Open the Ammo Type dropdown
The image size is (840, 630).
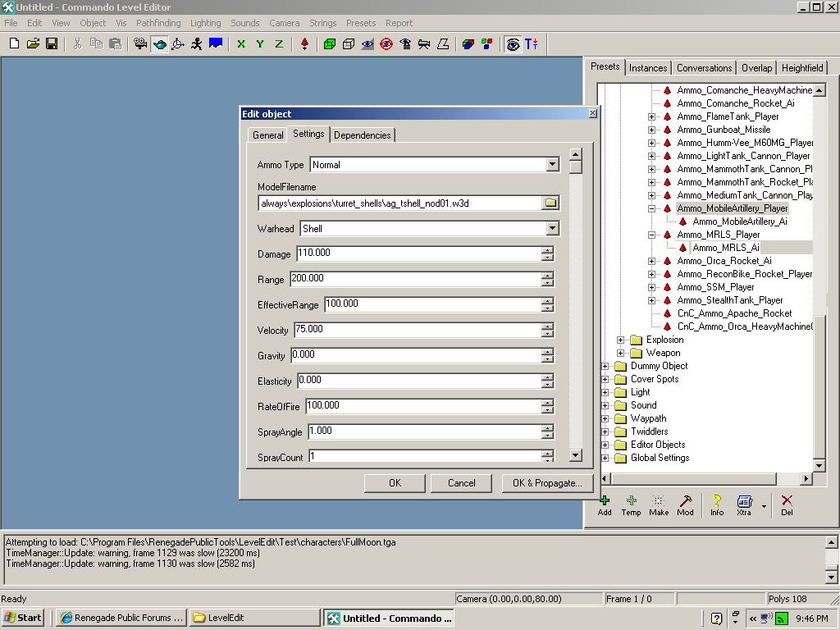552,165
